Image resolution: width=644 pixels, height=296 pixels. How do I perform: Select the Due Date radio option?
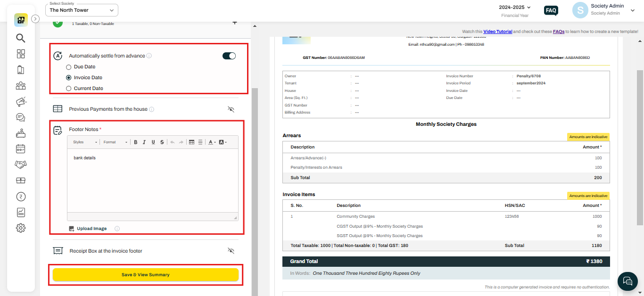69,66
